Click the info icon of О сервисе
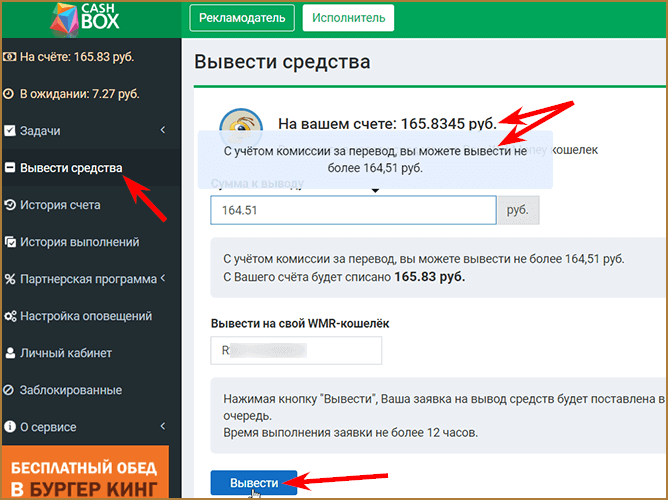 pyautogui.click(x=9, y=427)
